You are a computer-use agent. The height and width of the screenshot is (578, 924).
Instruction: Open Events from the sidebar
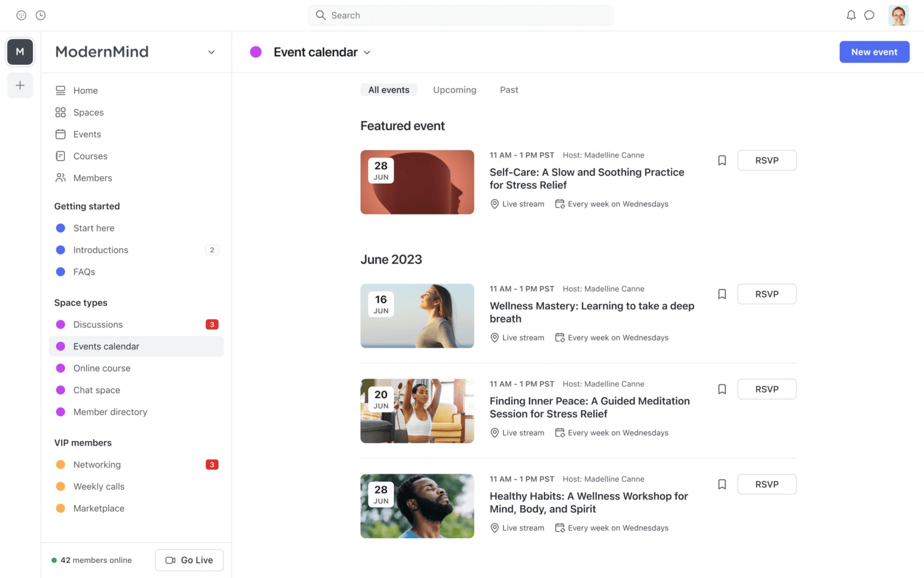(x=61, y=134)
